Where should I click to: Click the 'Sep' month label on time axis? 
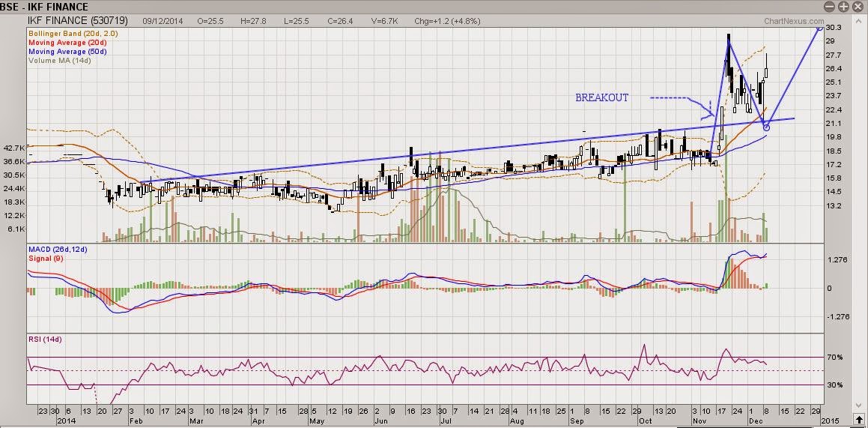tap(577, 421)
